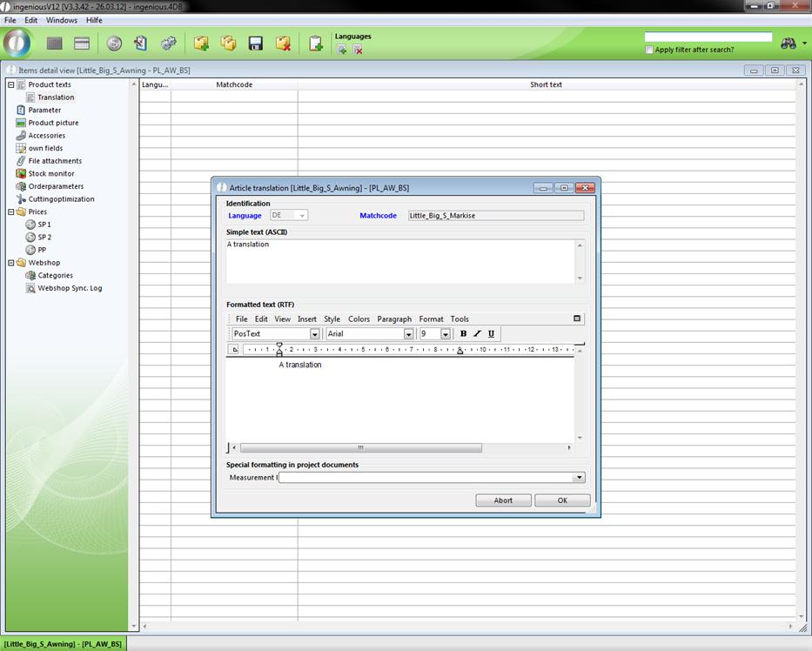
Task: Open the gears settings toolbar icon
Action: [x=169, y=44]
